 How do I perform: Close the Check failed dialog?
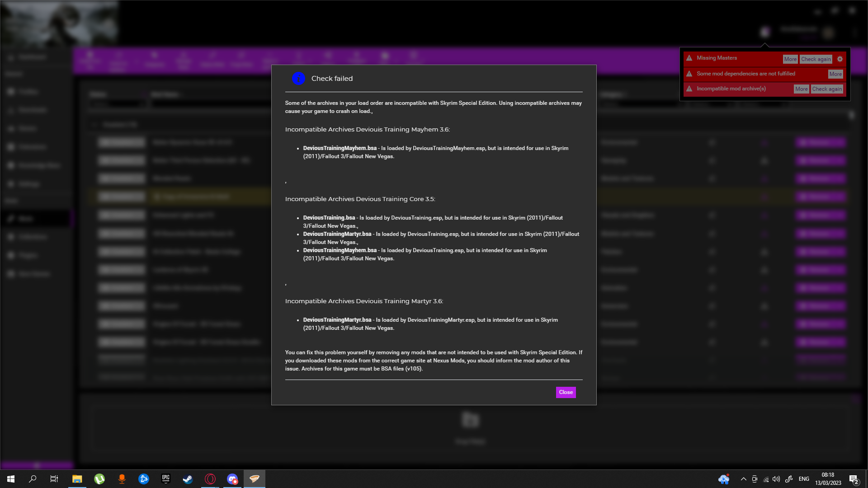[566, 392]
